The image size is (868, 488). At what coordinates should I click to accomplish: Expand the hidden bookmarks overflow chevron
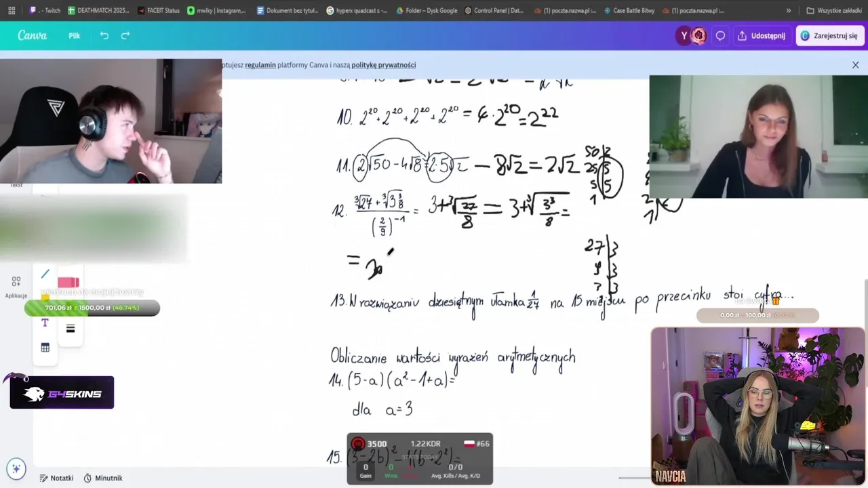tap(788, 11)
